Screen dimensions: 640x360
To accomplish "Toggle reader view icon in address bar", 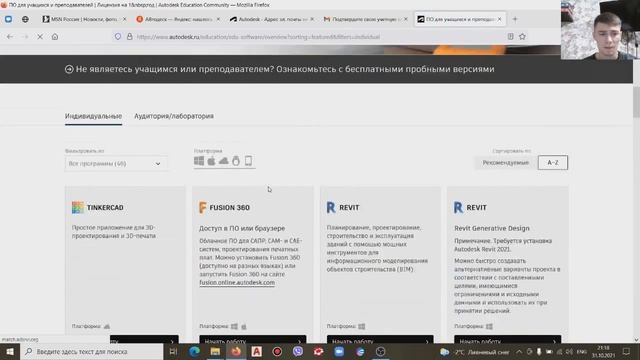I will point(511,36).
